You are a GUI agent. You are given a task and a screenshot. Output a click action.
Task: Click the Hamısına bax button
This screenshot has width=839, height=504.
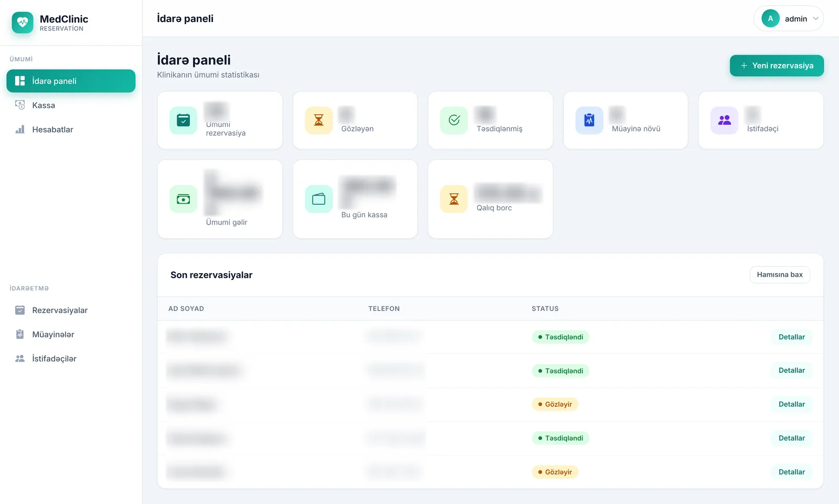[780, 274]
